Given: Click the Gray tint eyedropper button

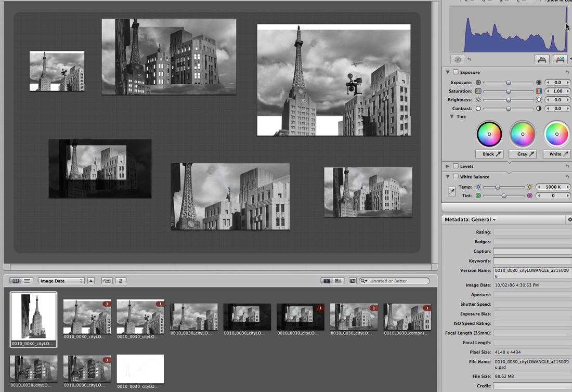Looking at the screenshot, I should click(x=523, y=154).
